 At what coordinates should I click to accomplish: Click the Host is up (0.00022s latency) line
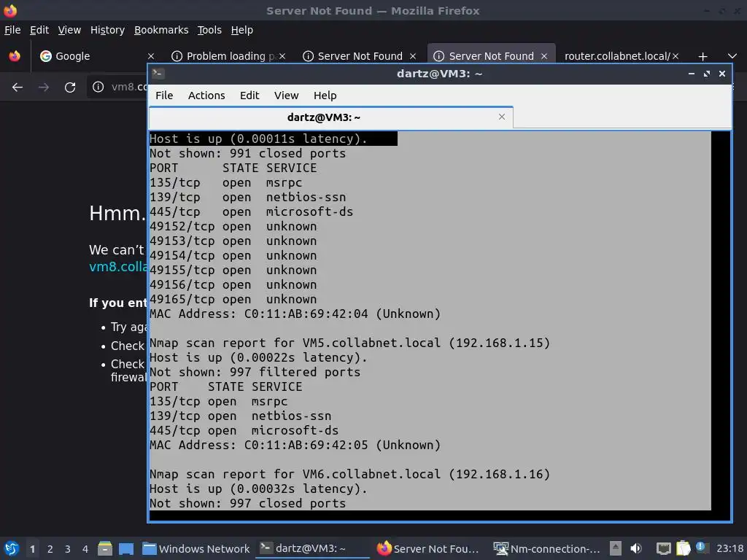point(259,357)
